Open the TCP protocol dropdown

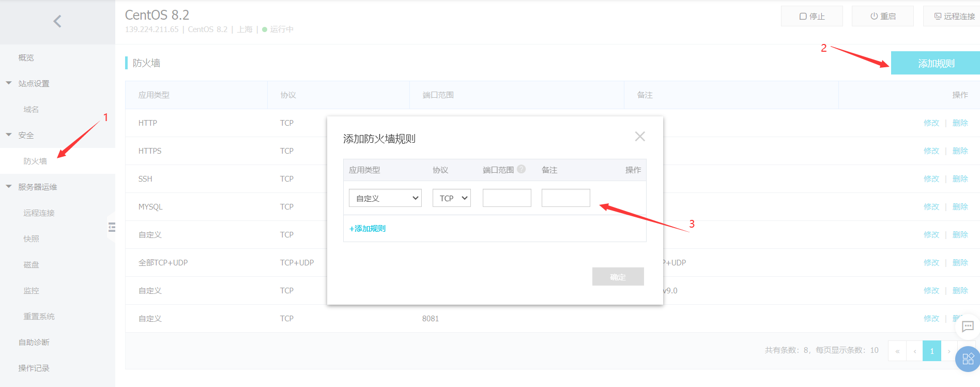click(x=451, y=198)
